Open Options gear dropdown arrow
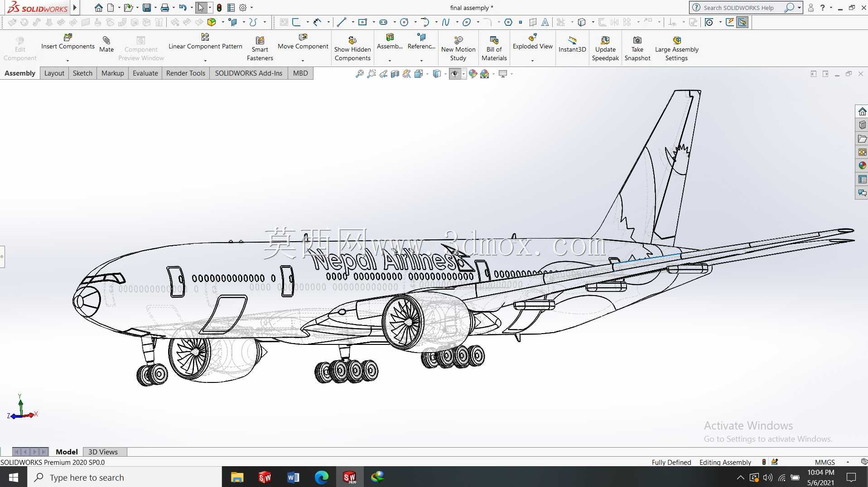Viewport: 868px width, 487px height. point(251,8)
